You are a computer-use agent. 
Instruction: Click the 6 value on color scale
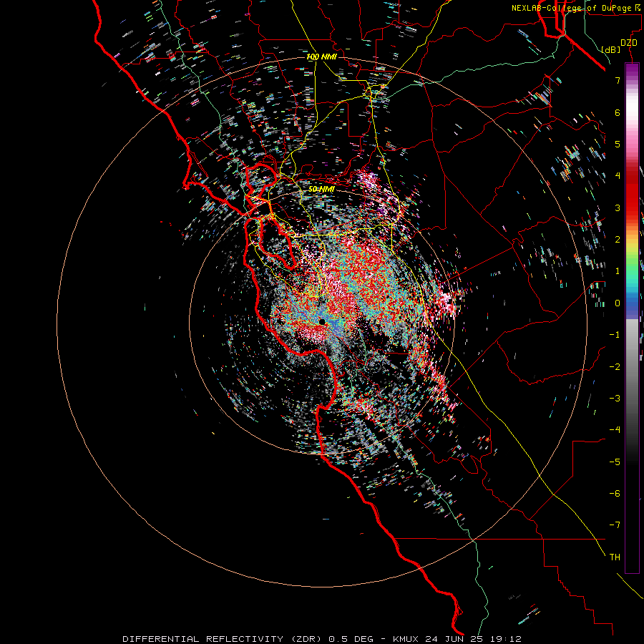(618, 112)
